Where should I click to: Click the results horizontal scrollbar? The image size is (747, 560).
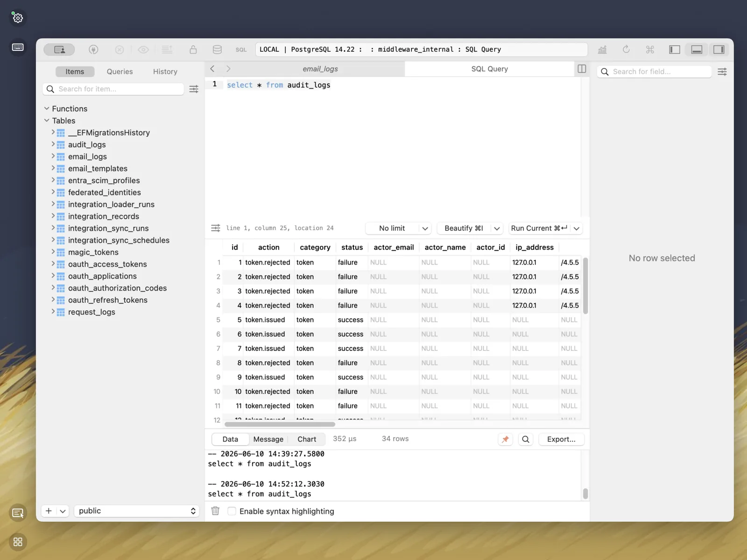(280, 424)
